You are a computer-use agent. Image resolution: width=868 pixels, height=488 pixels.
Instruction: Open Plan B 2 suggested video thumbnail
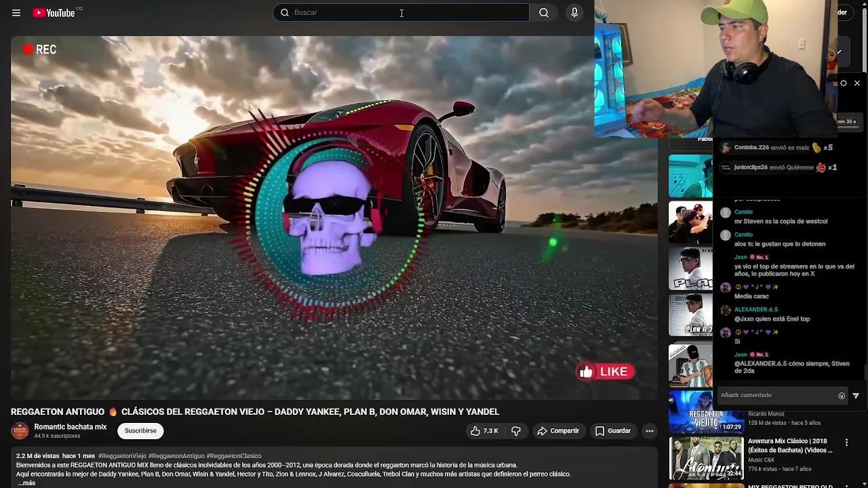point(690,315)
